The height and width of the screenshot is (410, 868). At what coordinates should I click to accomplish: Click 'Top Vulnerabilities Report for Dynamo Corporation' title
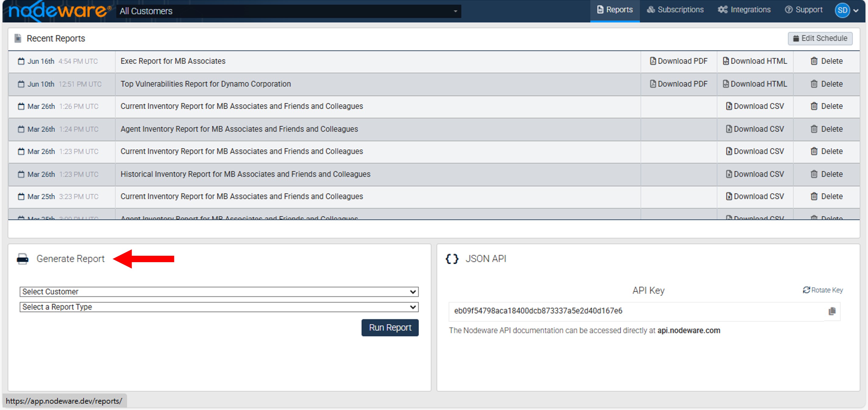pos(205,84)
